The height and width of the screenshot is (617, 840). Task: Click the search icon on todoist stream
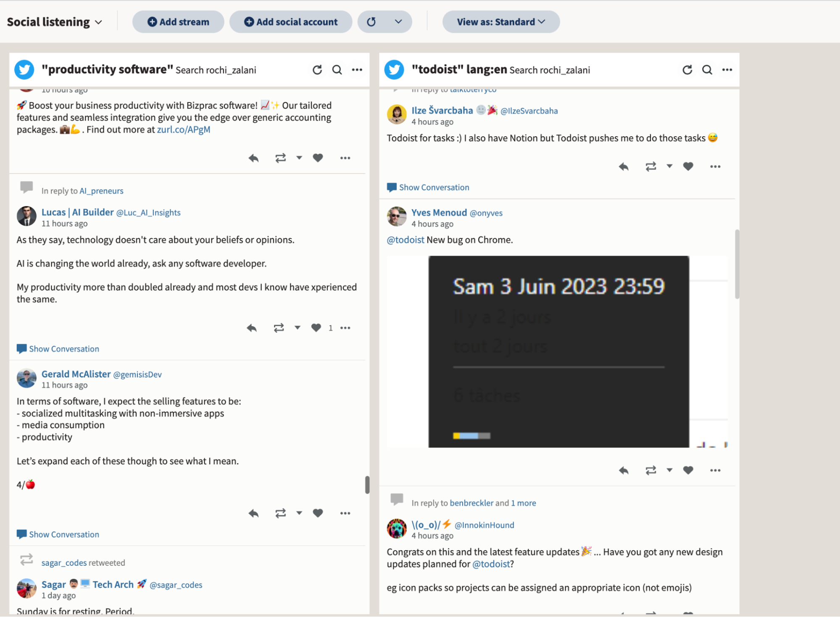tap(707, 70)
